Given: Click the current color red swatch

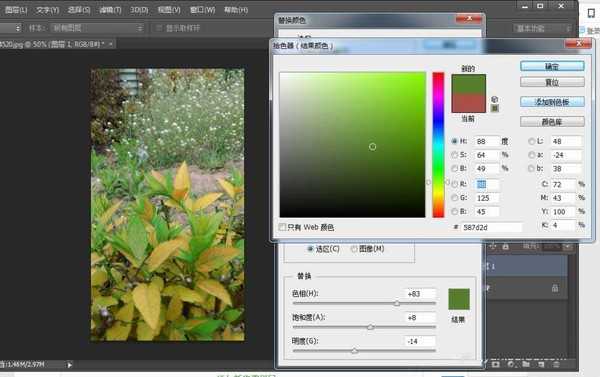Looking at the screenshot, I should click(x=469, y=103).
